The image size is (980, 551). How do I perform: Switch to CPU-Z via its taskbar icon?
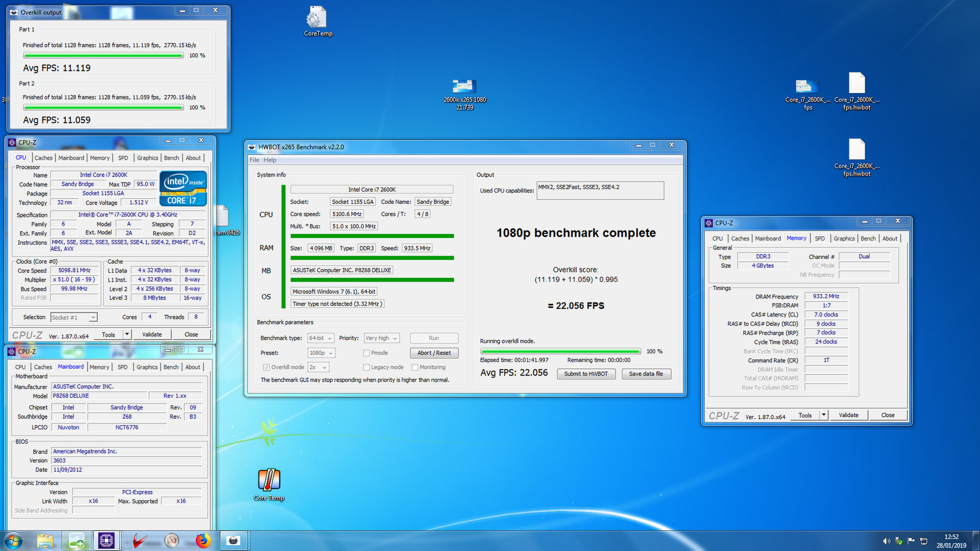106,541
